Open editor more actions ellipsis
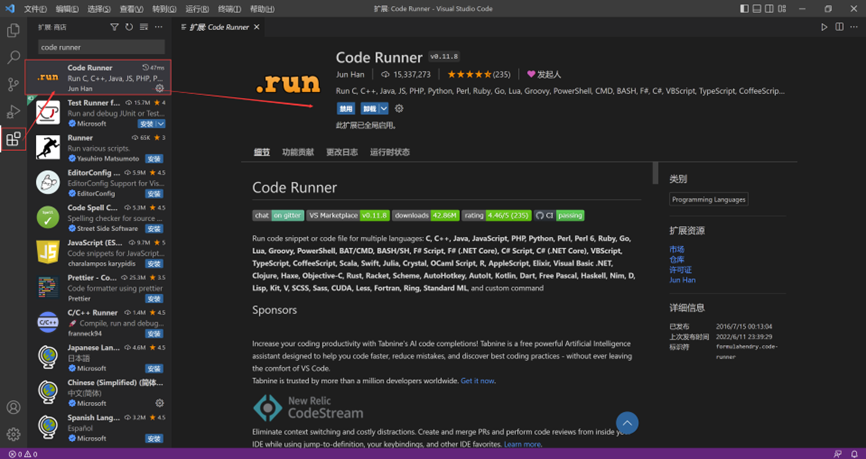Screen dimensions: 866x459 854,27
